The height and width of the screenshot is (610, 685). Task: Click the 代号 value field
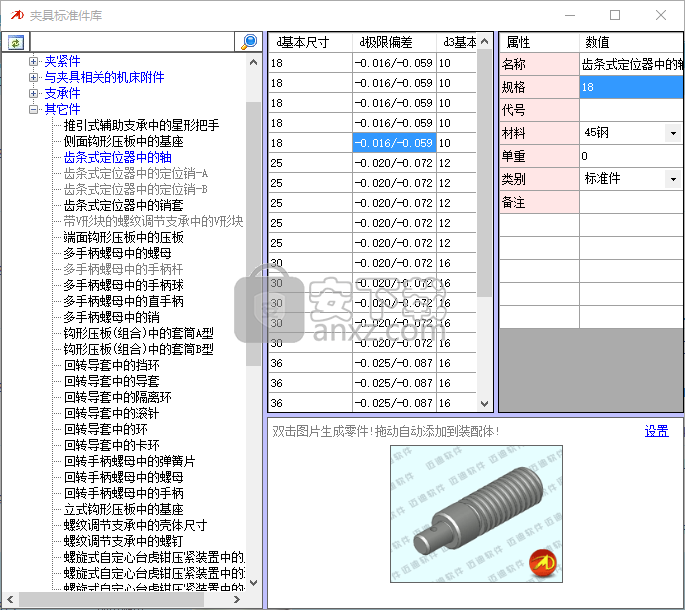tap(631, 110)
